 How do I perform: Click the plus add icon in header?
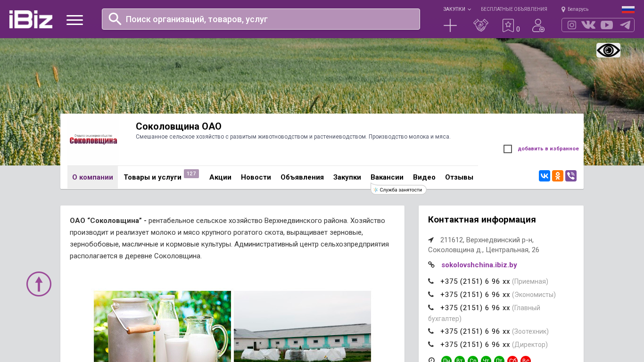[450, 25]
